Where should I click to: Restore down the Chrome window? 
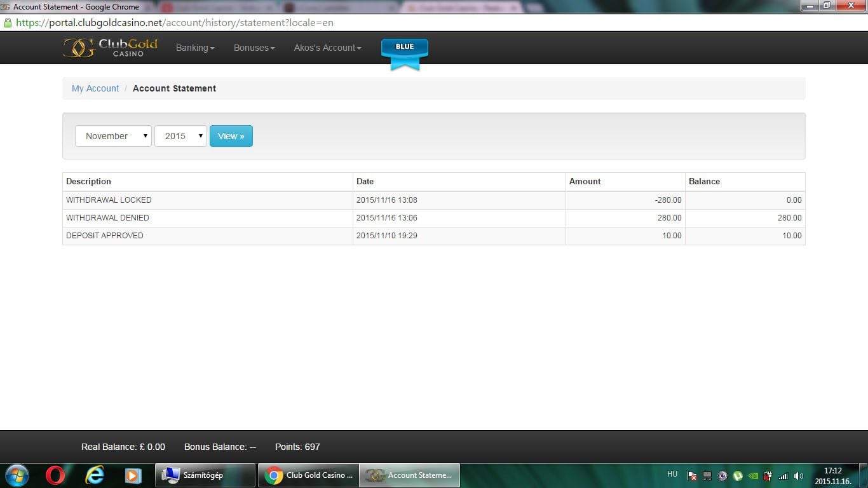825,6
